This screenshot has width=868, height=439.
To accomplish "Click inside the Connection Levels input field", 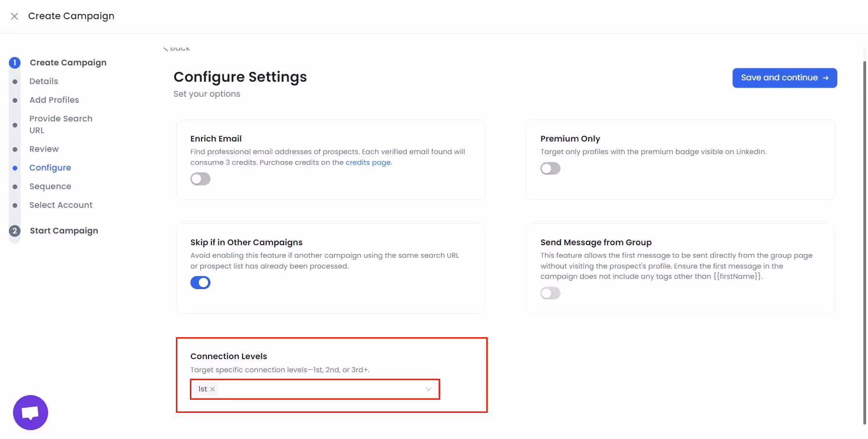I will [x=322, y=389].
